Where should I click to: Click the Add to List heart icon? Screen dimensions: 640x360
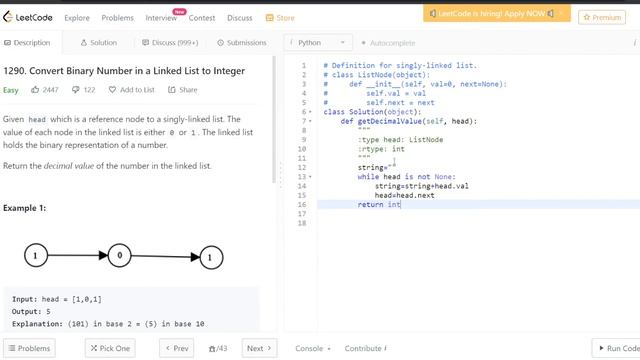tap(112, 89)
